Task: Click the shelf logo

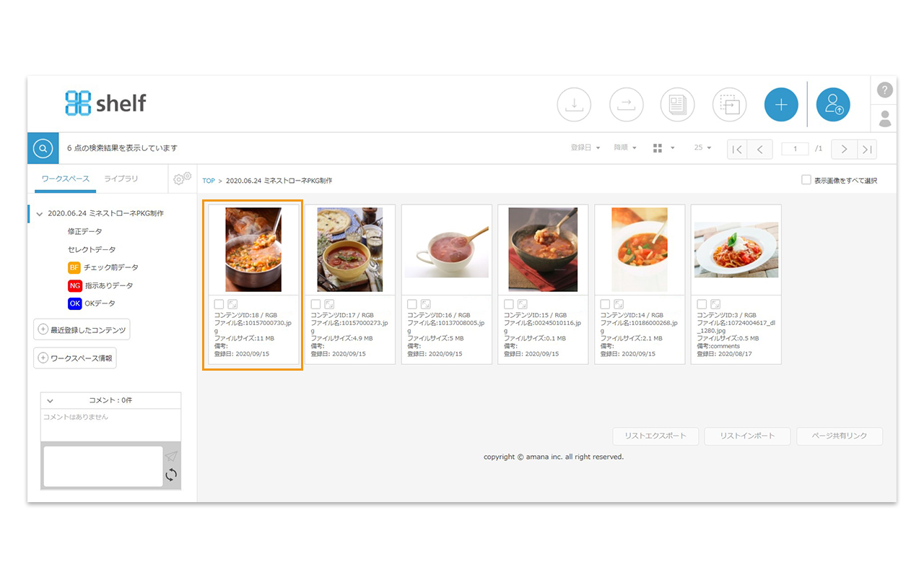Action: (105, 103)
